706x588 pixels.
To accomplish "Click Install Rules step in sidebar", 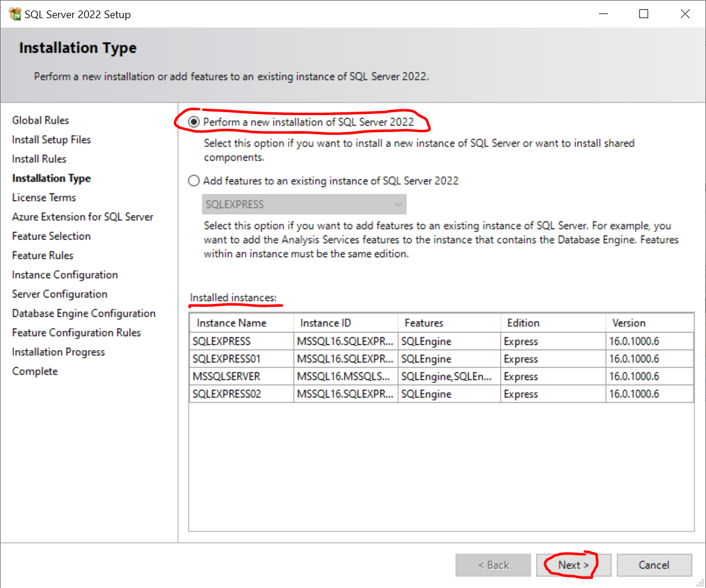I will [x=39, y=159].
